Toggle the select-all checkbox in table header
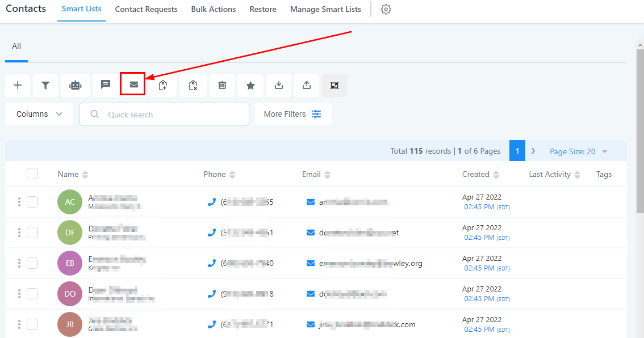This screenshot has width=644, height=338. (32, 174)
